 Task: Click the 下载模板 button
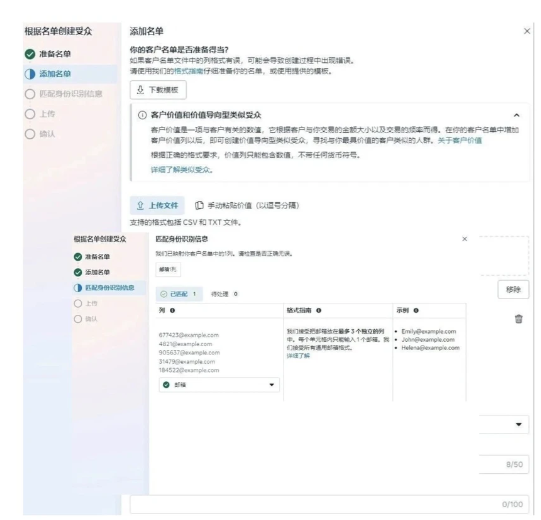158,90
